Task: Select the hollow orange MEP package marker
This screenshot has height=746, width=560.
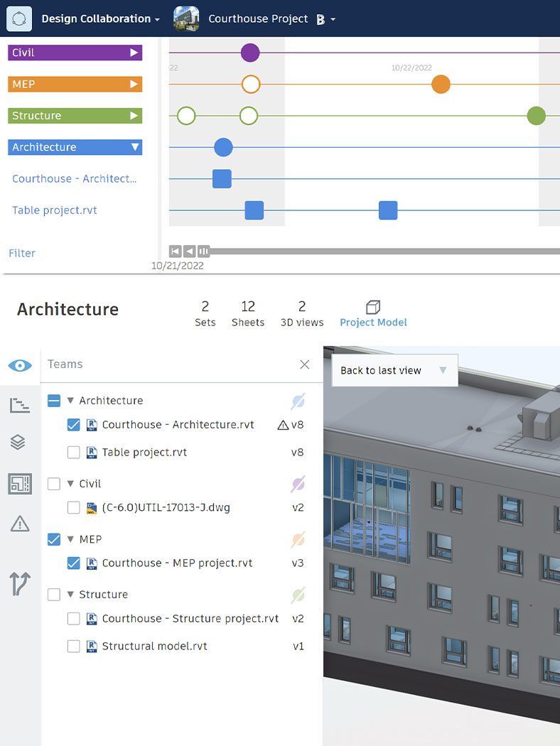Action: 251,85
